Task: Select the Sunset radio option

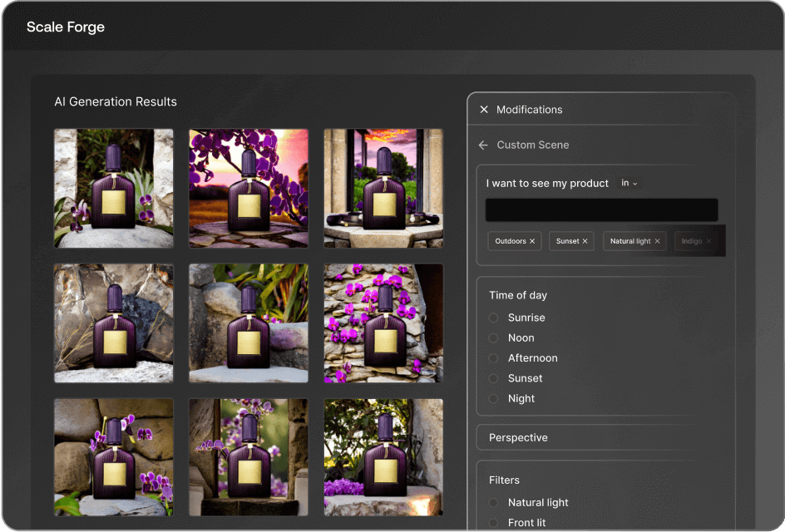Action: click(493, 378)
